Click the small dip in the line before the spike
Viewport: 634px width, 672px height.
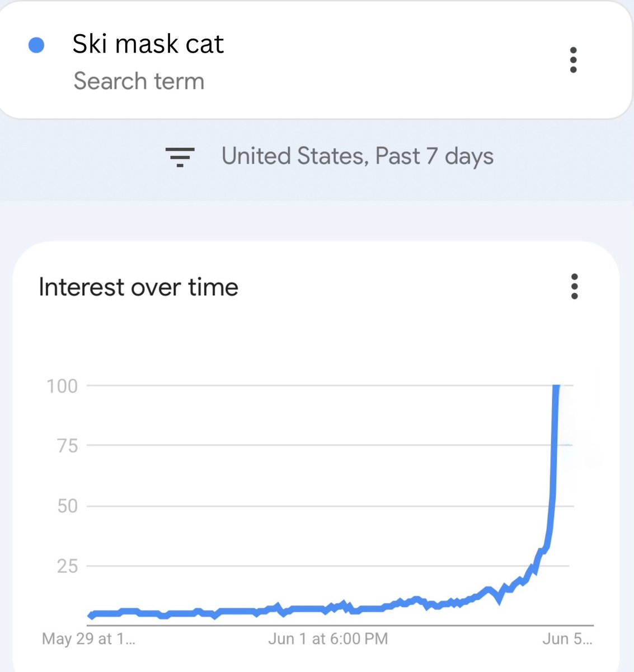pos(499,600)
